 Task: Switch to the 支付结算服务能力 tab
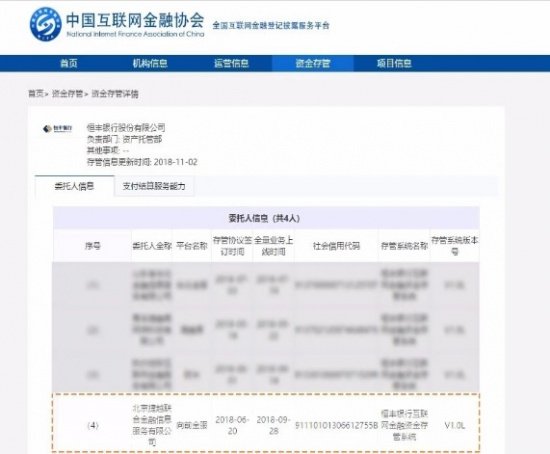(154, 186)
